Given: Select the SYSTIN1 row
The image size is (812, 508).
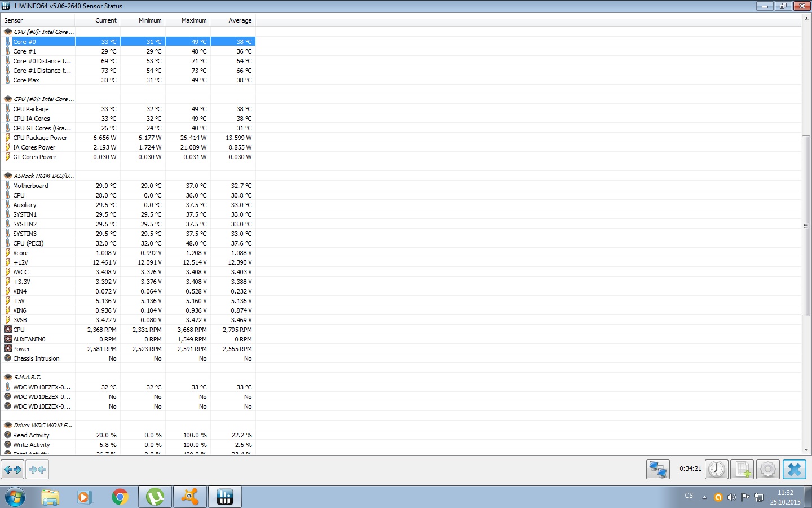Looking at the screenshot, I should 129,214.
